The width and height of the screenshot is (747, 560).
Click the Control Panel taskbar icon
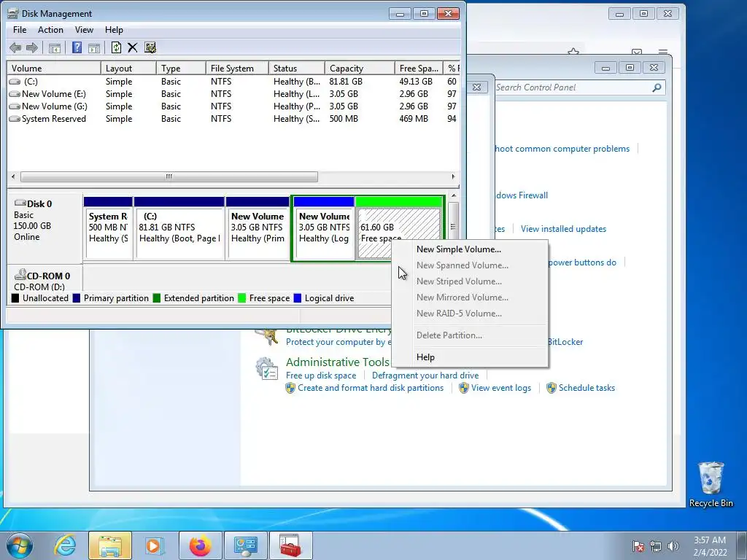click(245, 545)
